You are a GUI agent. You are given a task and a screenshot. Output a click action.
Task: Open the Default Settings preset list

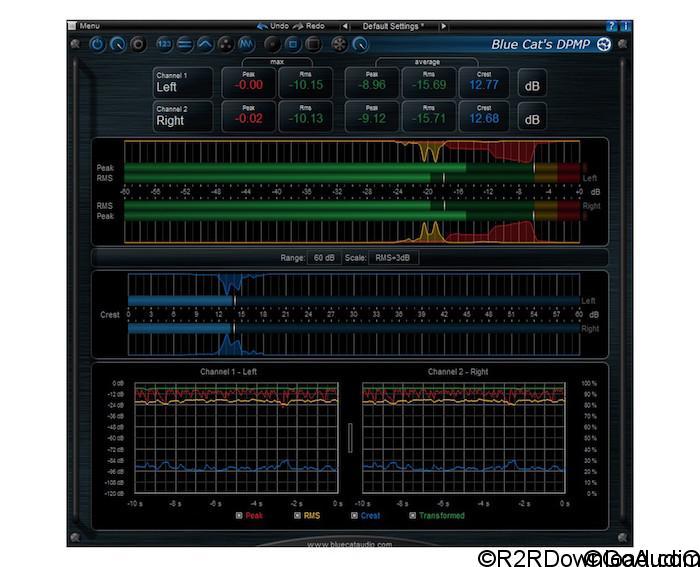[x=392, y=25]
